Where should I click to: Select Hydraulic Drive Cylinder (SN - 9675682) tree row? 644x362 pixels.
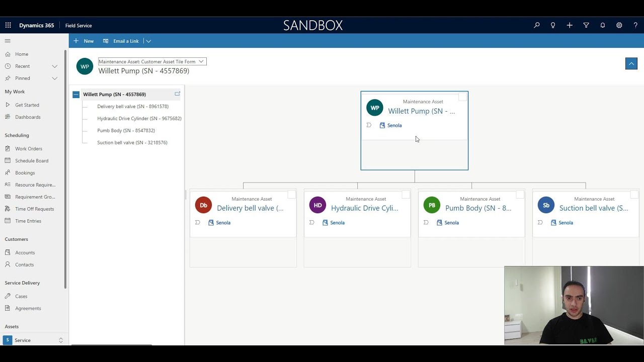[139, 119]
